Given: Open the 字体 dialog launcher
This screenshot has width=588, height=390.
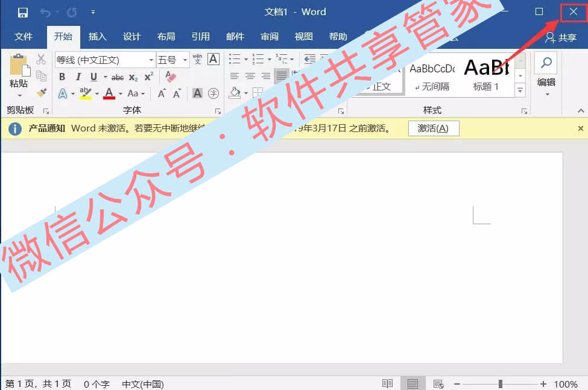Looking at the screenshot, I should click(x=218, y=112).
